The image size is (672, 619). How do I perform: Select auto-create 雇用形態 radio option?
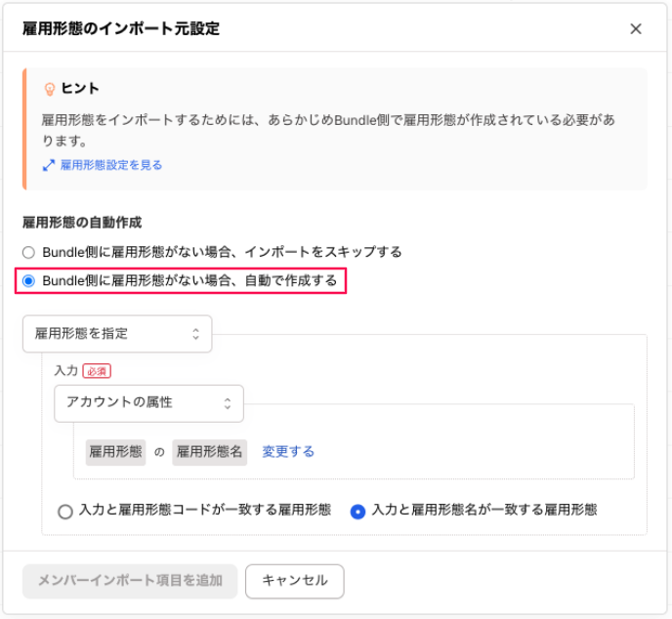[x=28, y=281]
